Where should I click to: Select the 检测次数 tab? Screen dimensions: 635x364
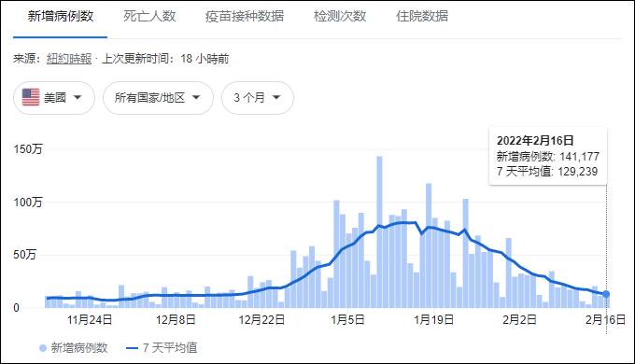pyautogui.click(x=340, y=16)
